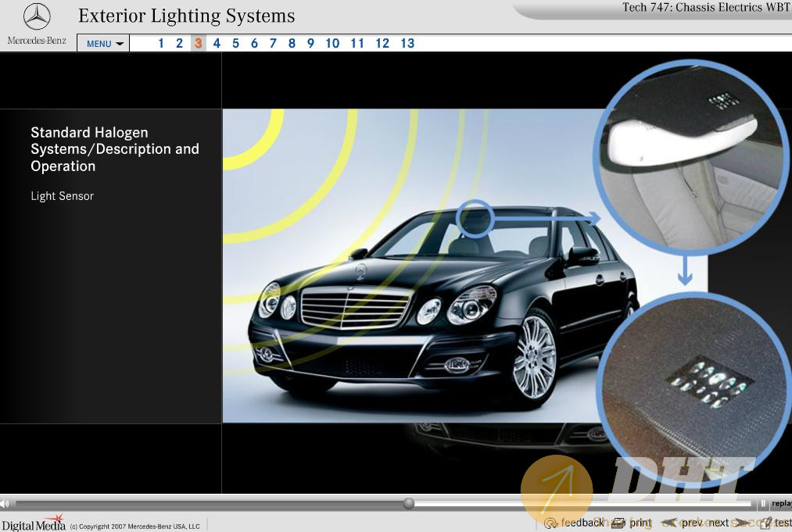
Task: Go to page 13
Action: tap(407, 44)
